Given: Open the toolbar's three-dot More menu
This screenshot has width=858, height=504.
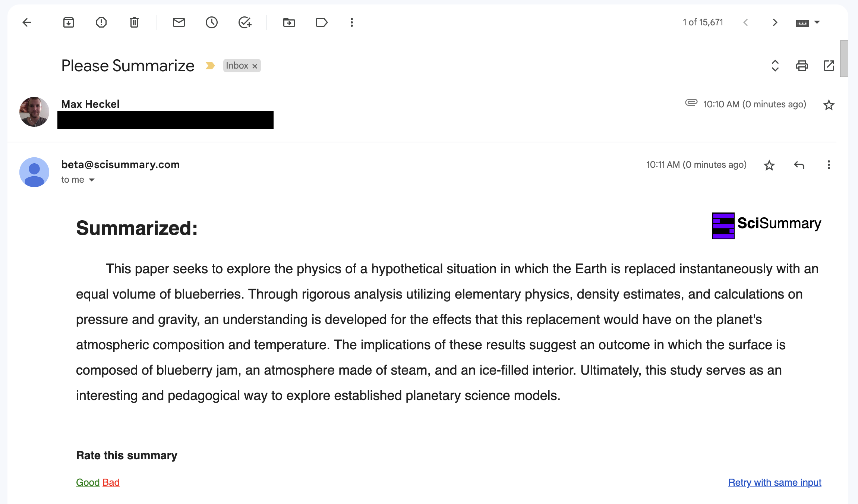Looking at the screenshot, I should 352,22.
